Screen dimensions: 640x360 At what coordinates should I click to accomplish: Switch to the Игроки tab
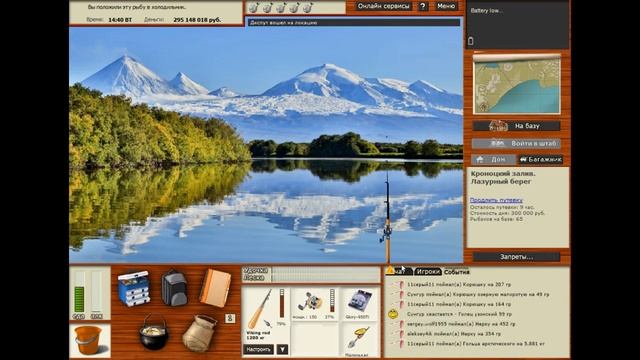click(428, 271)
